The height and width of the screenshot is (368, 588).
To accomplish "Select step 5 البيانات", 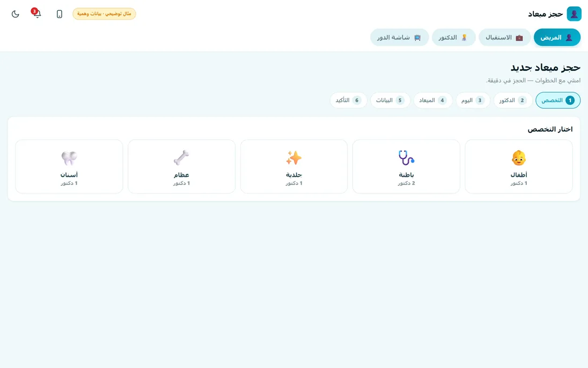I will click(390, 100).
